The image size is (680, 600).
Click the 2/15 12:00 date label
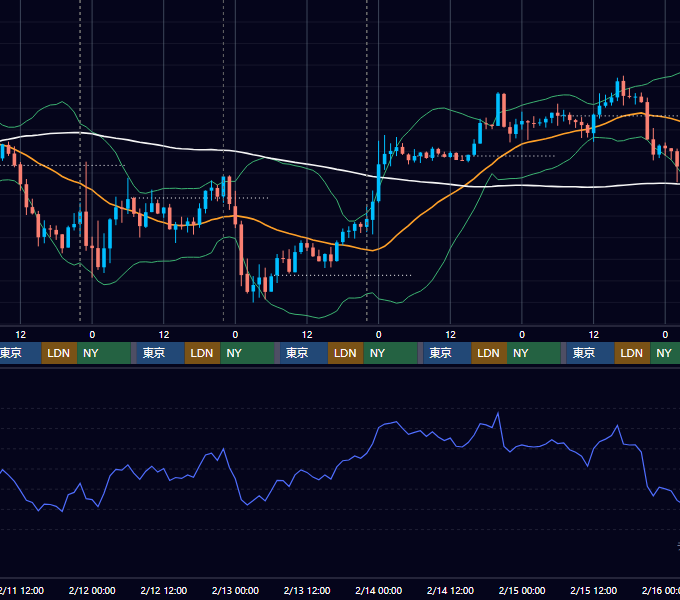click(593, 590)
